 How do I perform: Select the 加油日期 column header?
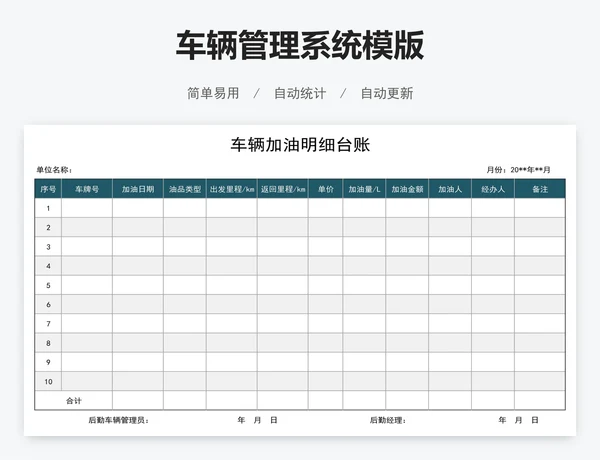click(x=138, y=189)
